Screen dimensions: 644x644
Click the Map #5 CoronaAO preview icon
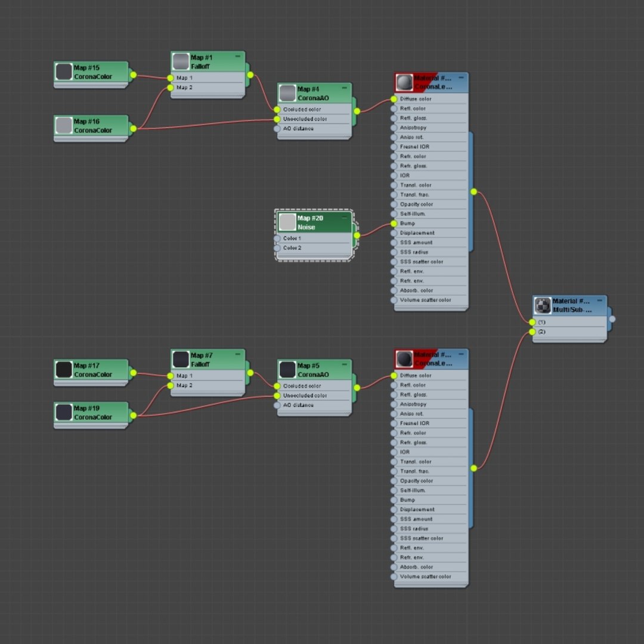(x=287, y=370)
